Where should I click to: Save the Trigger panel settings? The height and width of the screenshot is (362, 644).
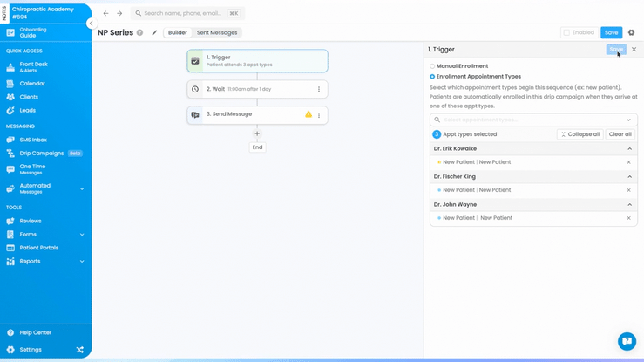coord(616,50)
